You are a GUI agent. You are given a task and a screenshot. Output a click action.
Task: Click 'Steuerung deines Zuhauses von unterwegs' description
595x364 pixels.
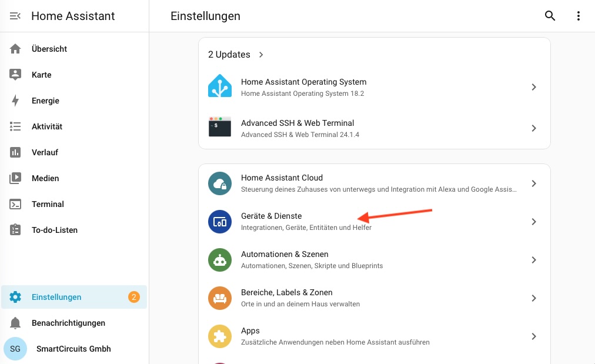379,189
